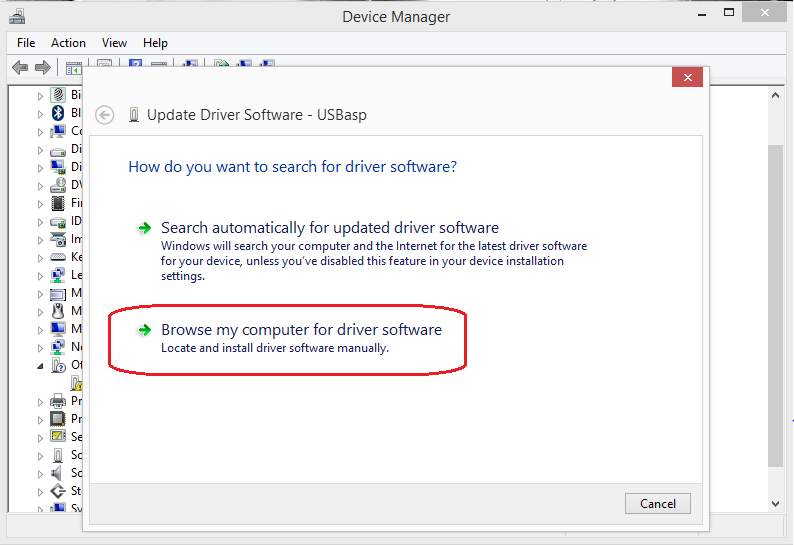794x545 pixels.
Task: Click the Imaging devices camera icon
Action: [x=58, y=239]
